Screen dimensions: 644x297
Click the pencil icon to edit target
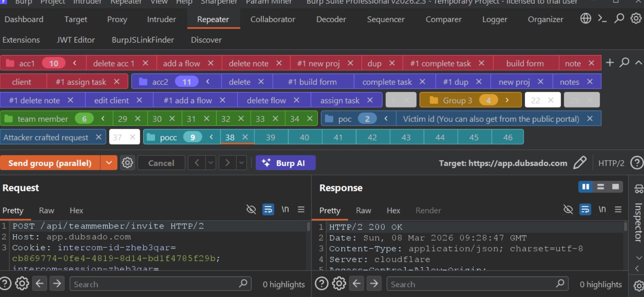pyautogui.click(x=579, y=163)
